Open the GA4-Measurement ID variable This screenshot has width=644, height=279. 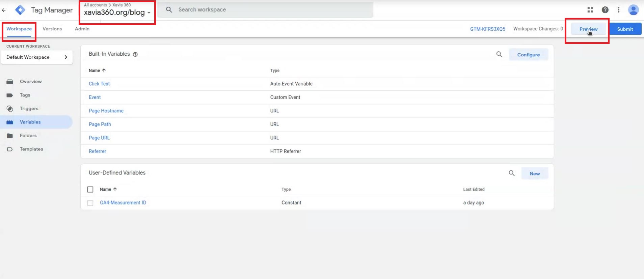point(123,203)
